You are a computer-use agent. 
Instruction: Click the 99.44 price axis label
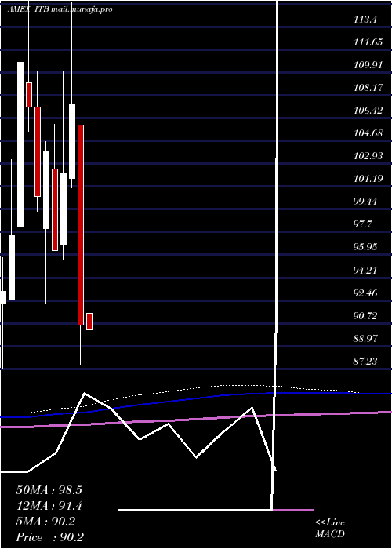click(365, 202)
